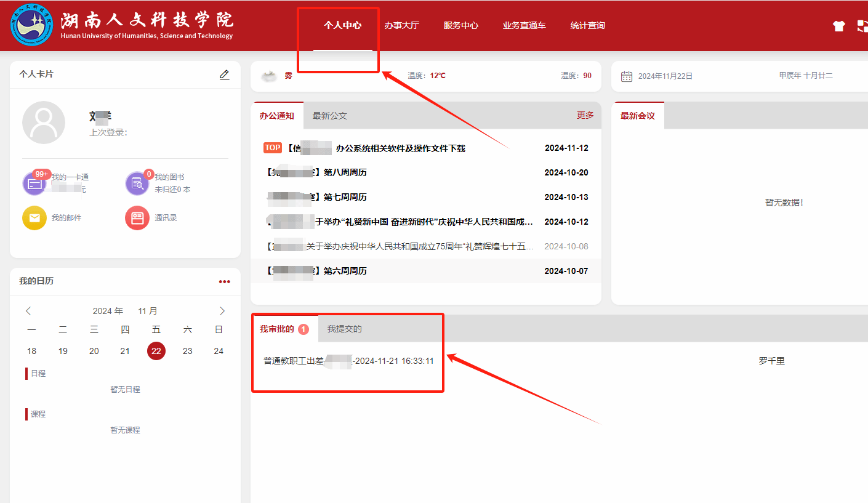
Task: Click the pencil edit icon on 个人卡片
Action: click(x=224, y=74)
